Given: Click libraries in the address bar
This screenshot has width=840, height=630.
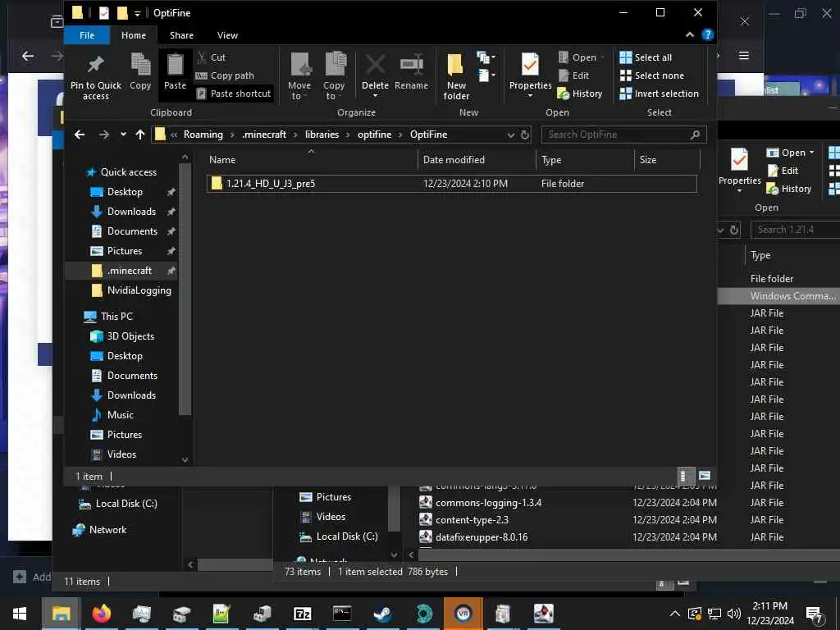Looking at the screenshot, I should click(322, 135).
